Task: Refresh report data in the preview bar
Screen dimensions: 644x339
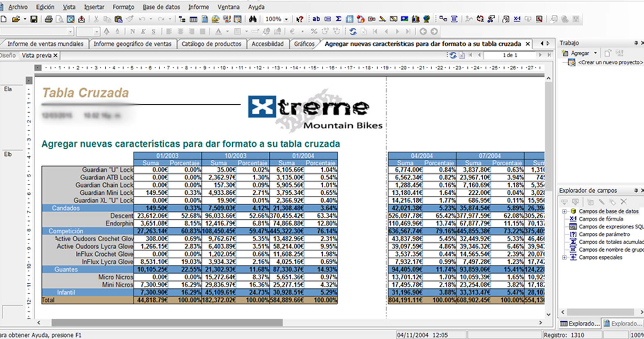Action: click(453, 55)
